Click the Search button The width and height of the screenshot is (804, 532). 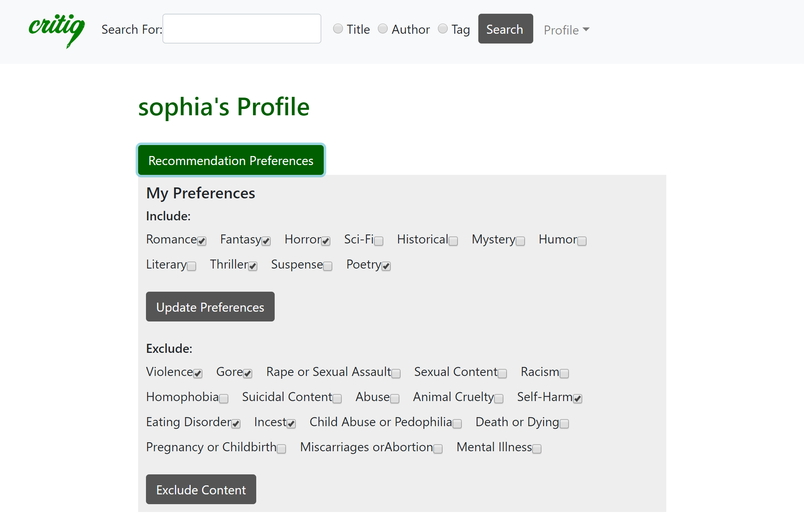tap(505, 29)
